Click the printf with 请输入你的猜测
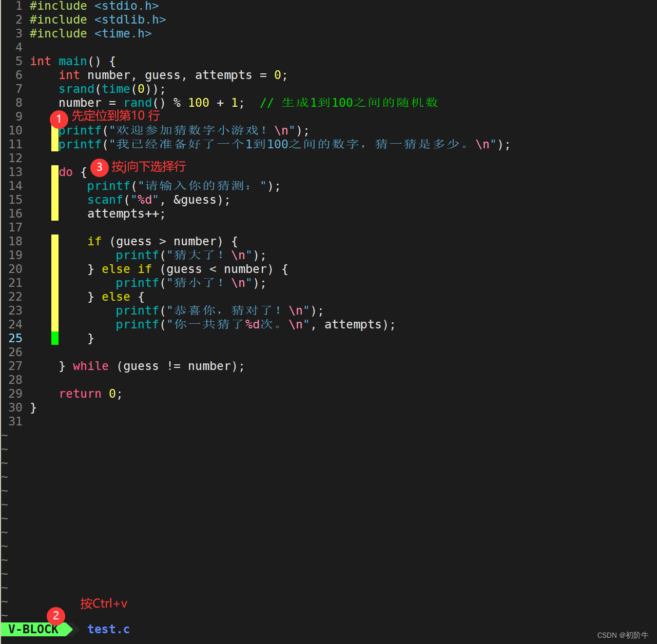The image size is (657, 644). [184, 186]
